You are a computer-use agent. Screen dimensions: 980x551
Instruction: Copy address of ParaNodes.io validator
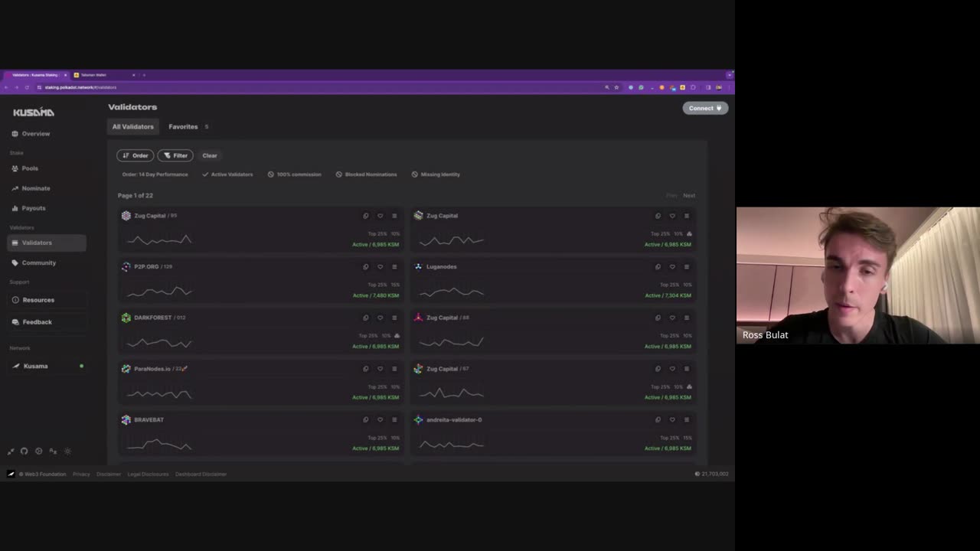pyautogui.click(x=366, y=369)
